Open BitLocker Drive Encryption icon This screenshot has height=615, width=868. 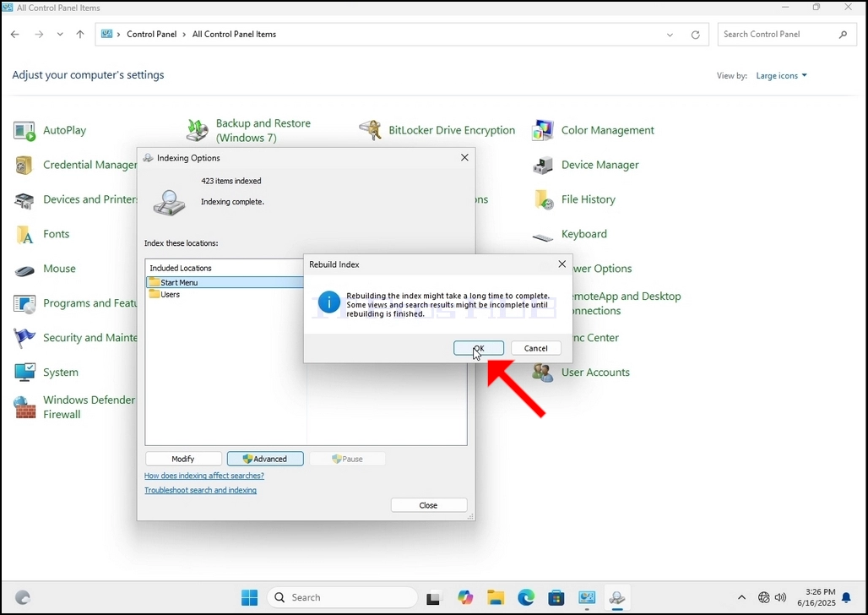click(x=371, y=131)
